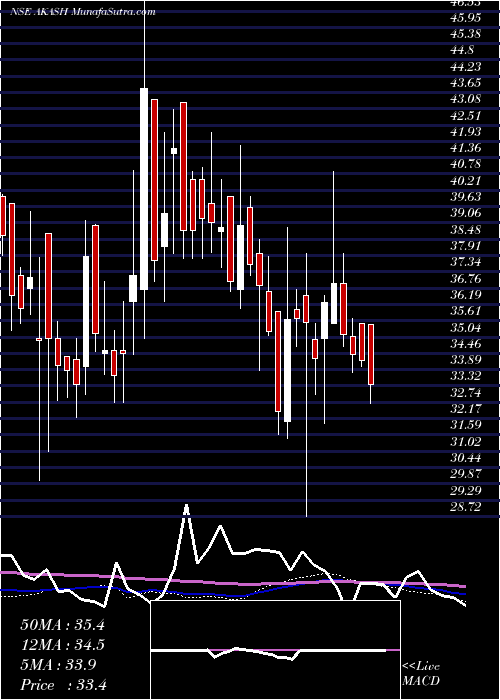Image resolution: width=500 pixels, height=700 pixels.
Task: Select the 35.61 price level label
Action: coord(464,311)
